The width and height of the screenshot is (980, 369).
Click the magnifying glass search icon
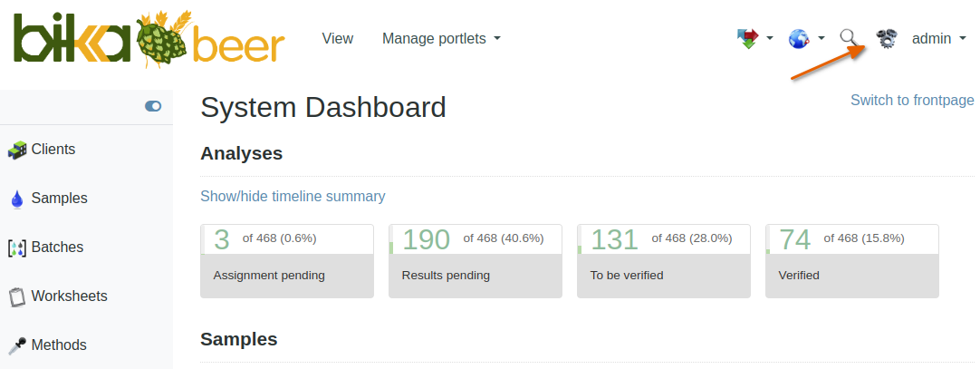[849, 38]
